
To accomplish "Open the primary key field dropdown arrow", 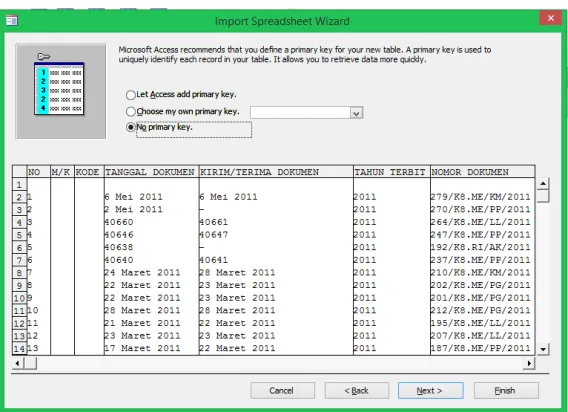I will tap(356, 113).
